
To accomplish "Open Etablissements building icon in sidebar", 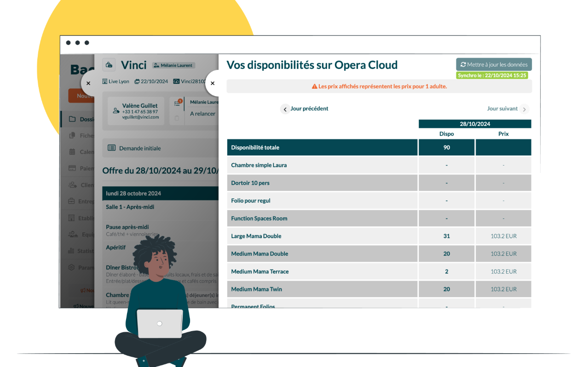I will [x=72, y=218].
